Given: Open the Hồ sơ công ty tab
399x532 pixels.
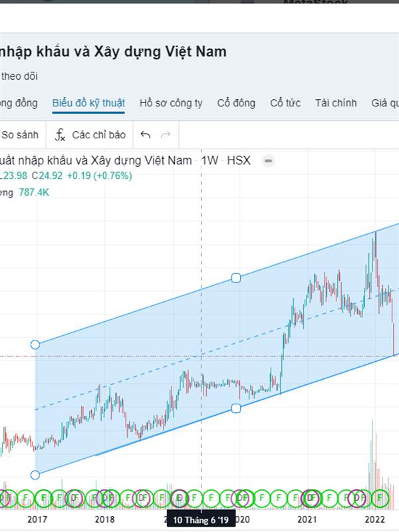Looking at the screenshot, I should point(171,103).
